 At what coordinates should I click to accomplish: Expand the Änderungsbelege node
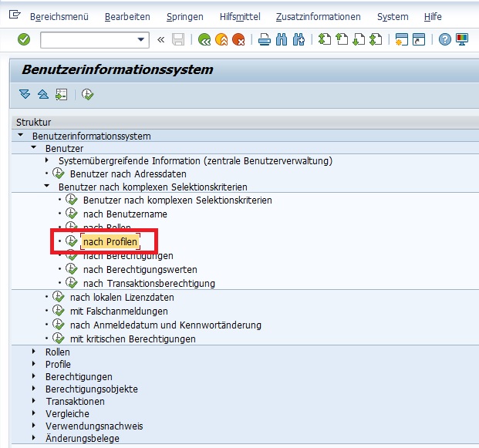(x=34, y=438)
